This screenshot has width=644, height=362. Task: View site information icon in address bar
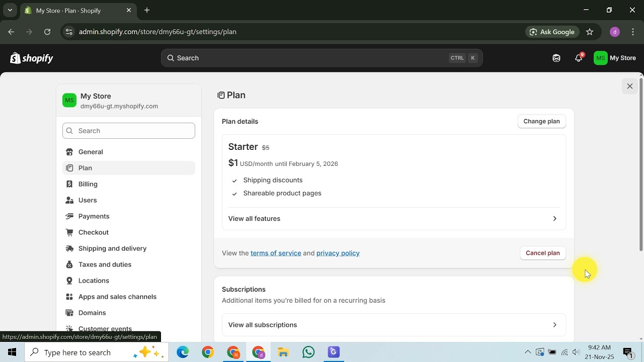69,32
